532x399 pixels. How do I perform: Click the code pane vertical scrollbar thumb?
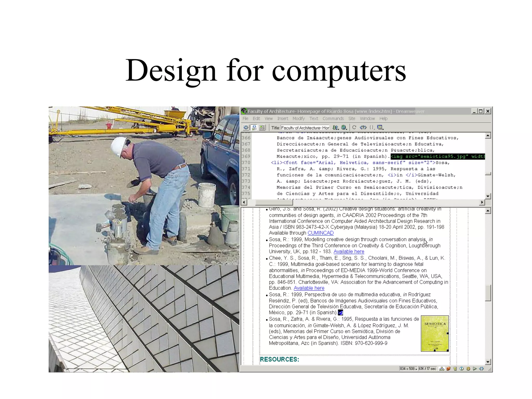tap(488, 174)
